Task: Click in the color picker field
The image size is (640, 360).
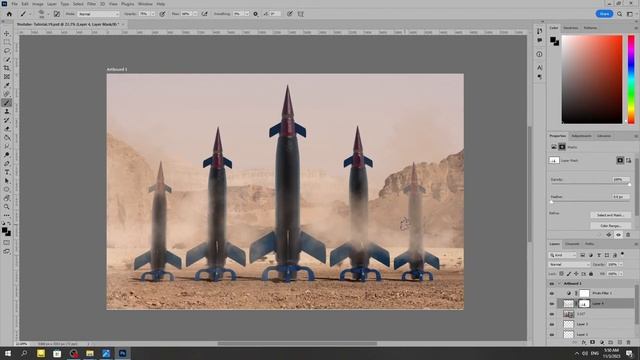Action: (592, 79)
